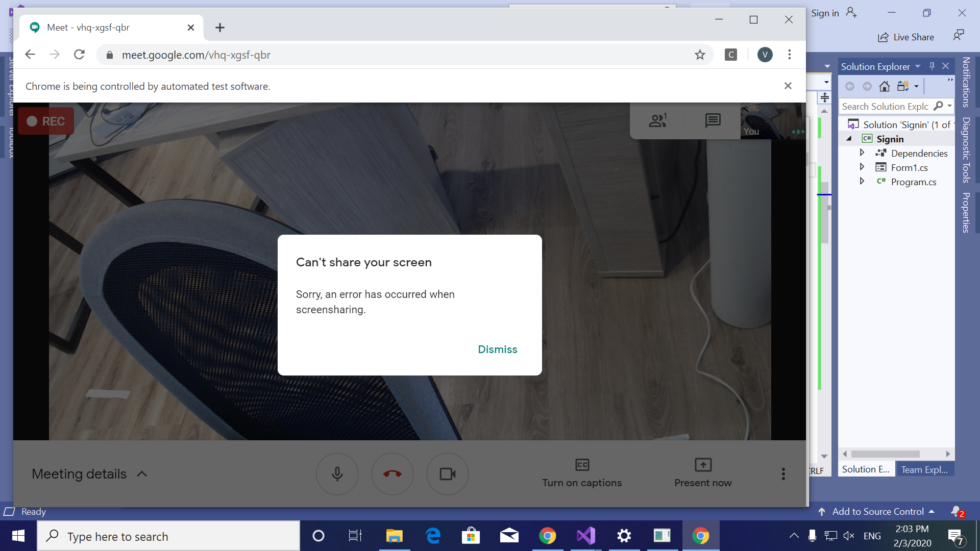
Task: Expand Dependencies tree in Solution Explorer
Action: tap(862, 153)
